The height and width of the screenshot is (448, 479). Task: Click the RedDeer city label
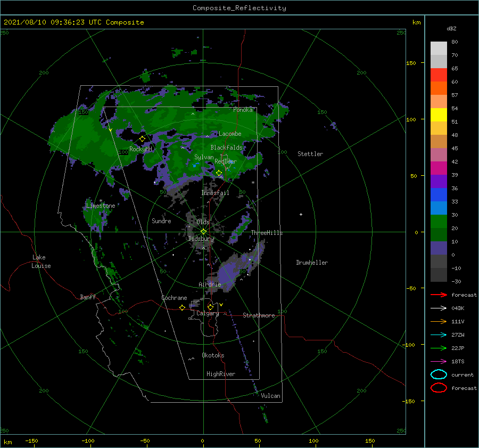tap(226, 161)
